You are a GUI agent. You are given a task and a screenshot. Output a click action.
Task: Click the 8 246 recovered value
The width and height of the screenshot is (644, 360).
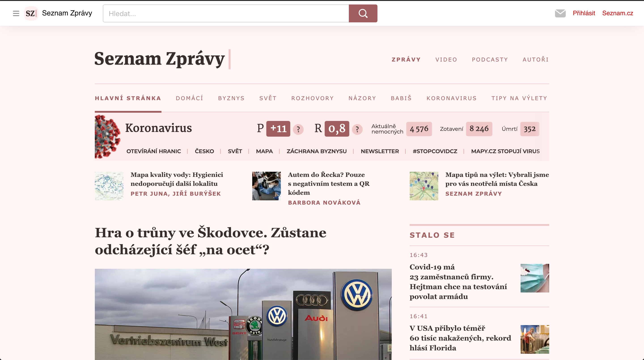[479, 129]
